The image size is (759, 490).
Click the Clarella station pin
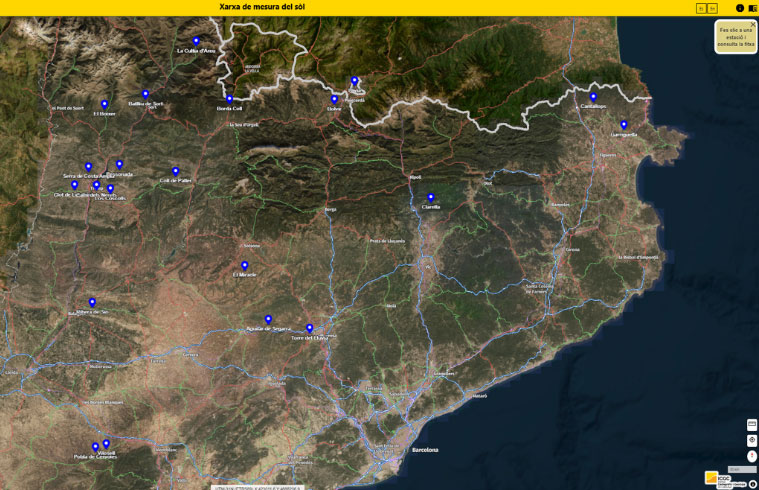431,197
